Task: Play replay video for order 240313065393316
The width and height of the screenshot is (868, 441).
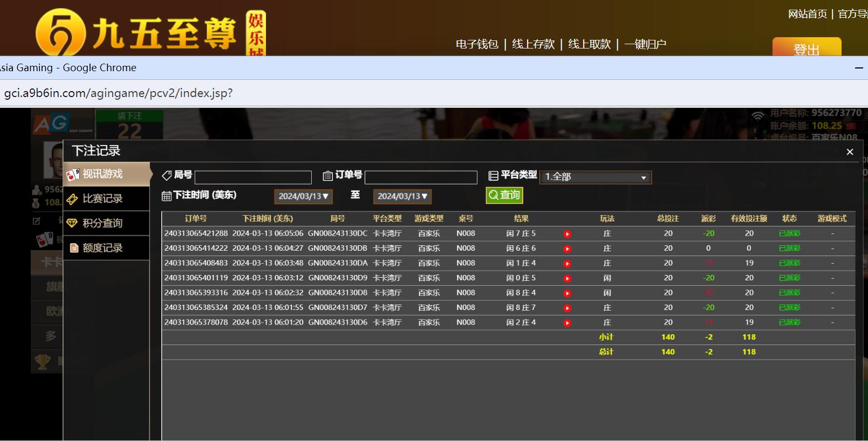Action: pos(567,293)
